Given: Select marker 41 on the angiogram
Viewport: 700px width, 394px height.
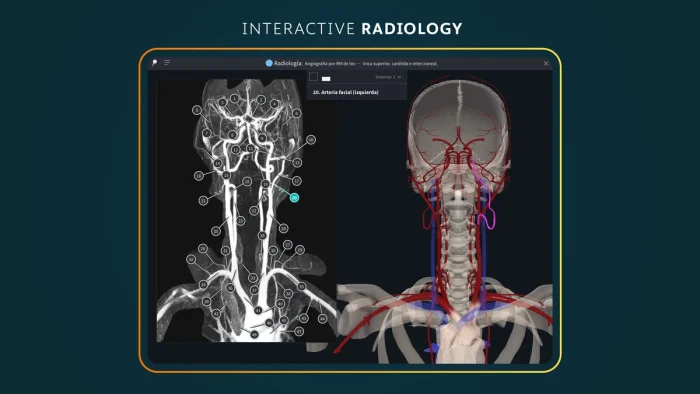Looking at the screenshot, I should [x=258, y=310].
